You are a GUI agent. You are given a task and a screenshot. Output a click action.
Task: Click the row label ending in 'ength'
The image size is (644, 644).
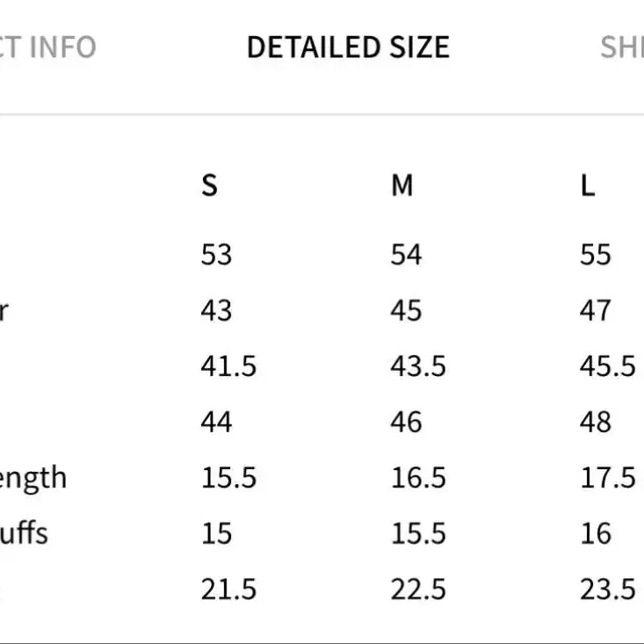[33, 479]
